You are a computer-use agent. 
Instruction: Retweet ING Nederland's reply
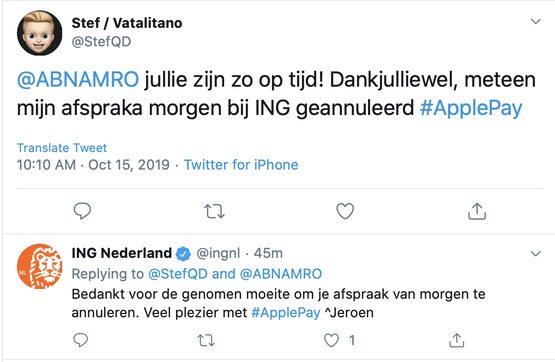[206, 340]
